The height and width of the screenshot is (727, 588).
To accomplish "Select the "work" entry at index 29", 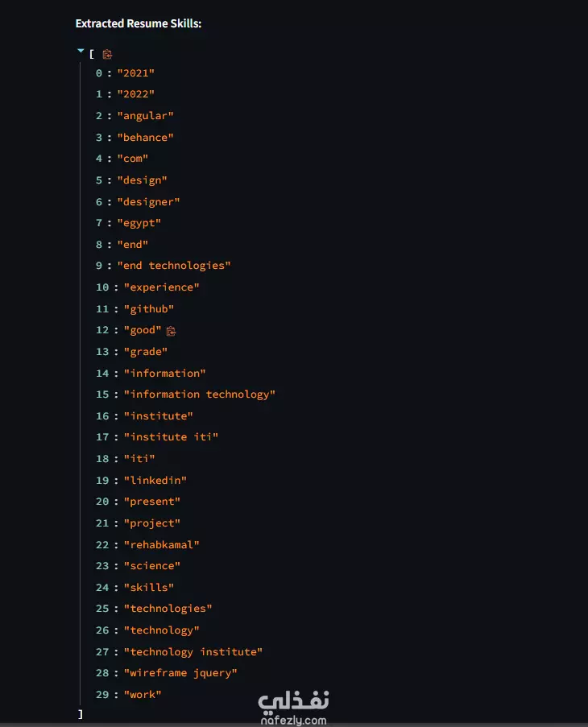I will 143,695.
